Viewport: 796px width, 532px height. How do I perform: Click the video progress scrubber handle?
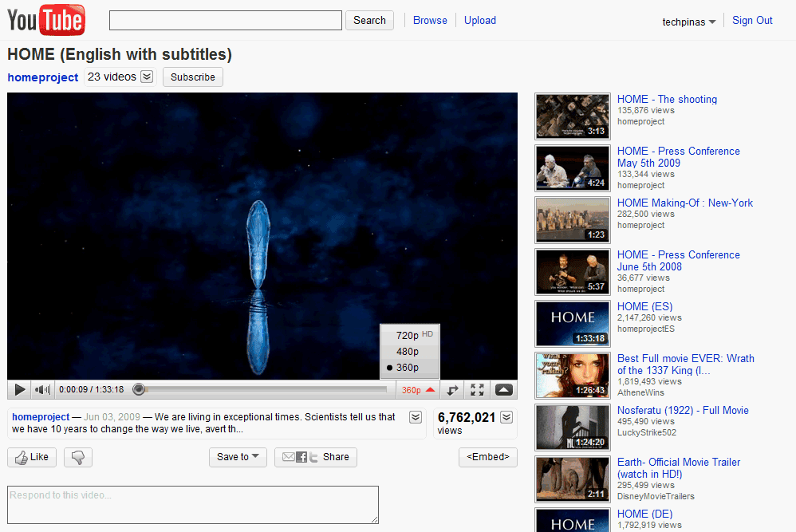pyautogui.click(x=139, y=389)
